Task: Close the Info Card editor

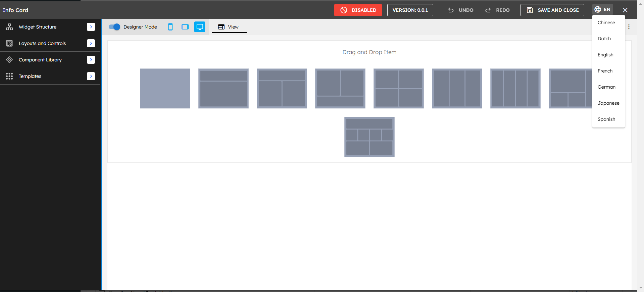Action: 625,10
